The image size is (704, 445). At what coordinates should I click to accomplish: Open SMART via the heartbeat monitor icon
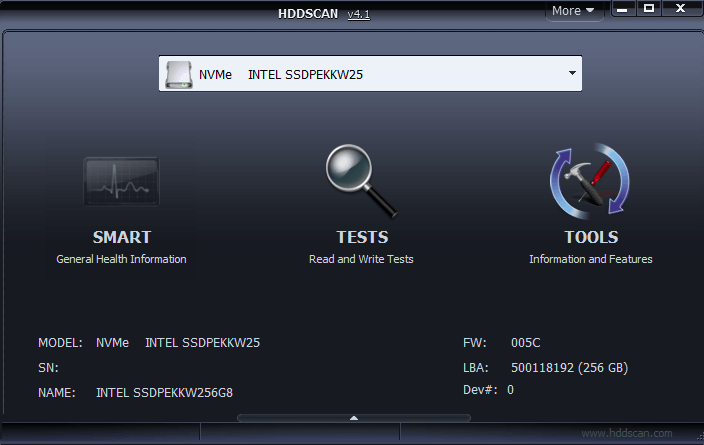point(121,181)
